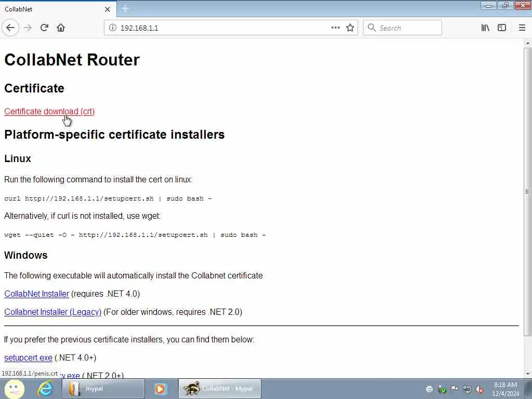532x399 pixels.
Task: Click the Windows section heading
Action: [x=26, y=256]
